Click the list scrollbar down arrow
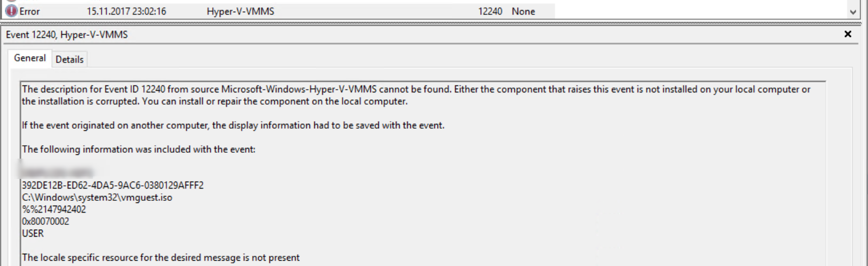 tap(853, 12)
